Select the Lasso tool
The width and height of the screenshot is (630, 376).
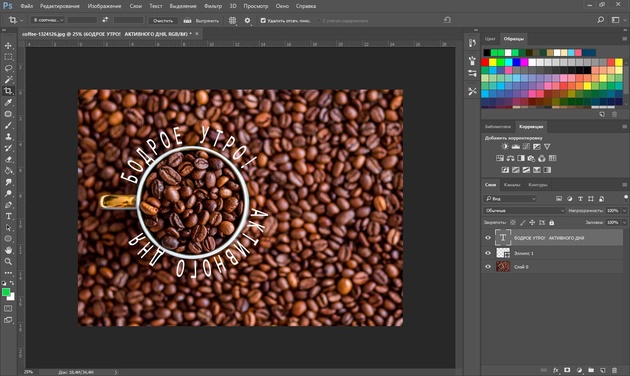click(x=8, y=68)
